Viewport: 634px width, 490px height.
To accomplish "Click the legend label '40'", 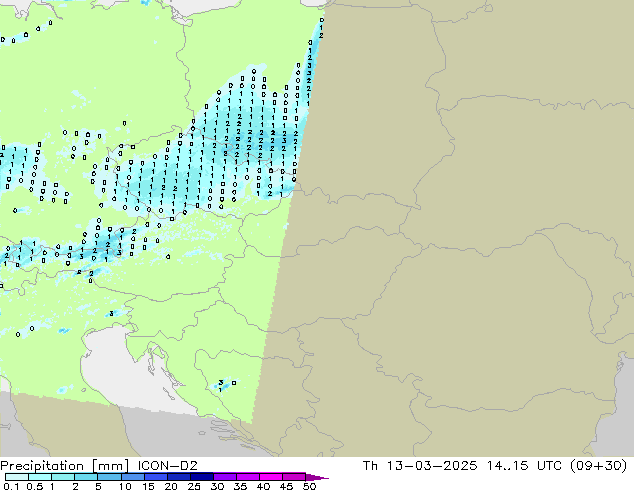I will [263, 486].
